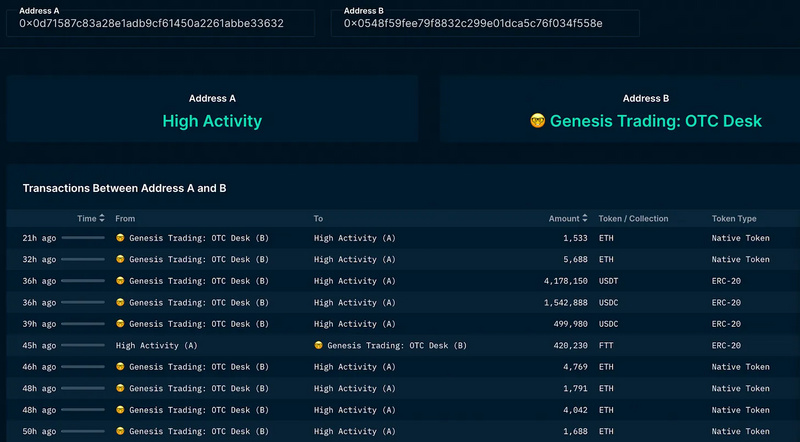Select the Token / Collection column header

pos(633,218)
